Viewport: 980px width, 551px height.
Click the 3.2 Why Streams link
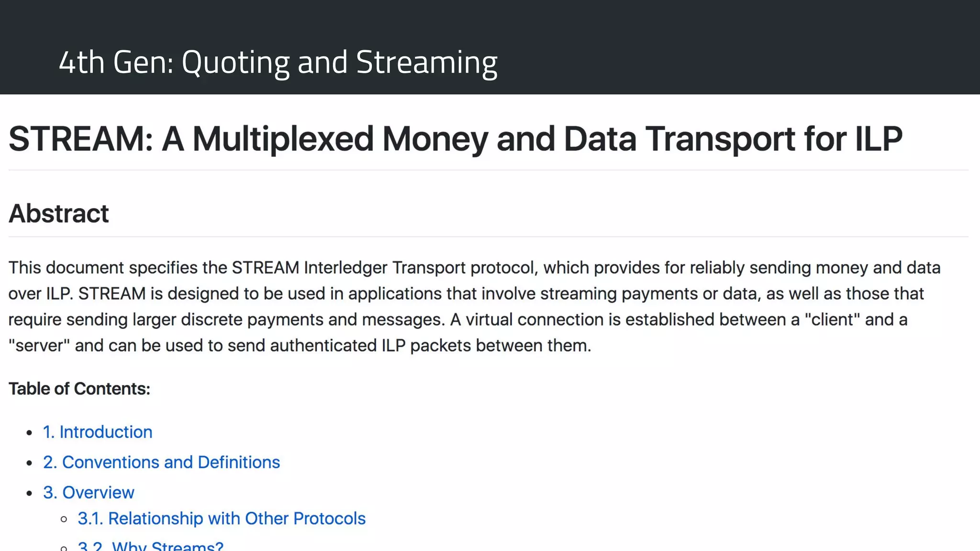150,546
